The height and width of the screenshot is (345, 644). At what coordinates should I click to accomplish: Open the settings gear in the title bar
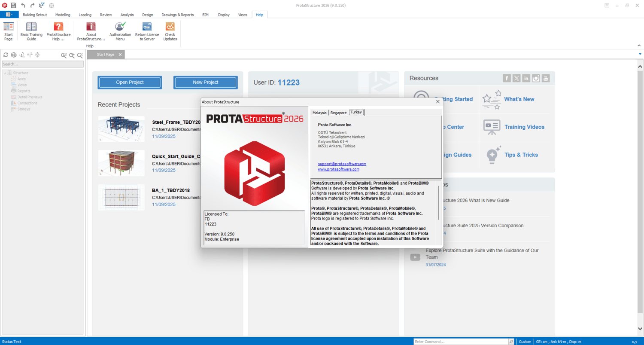click(52, 6)
